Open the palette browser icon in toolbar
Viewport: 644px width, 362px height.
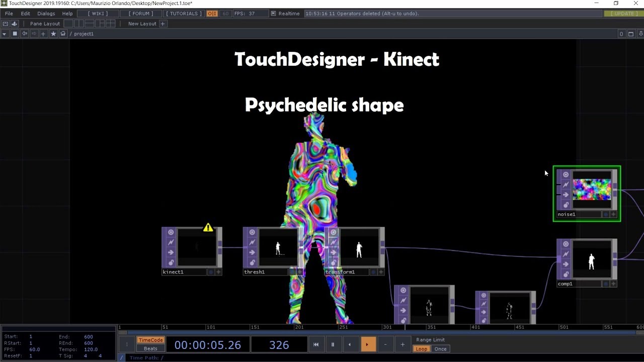pos(14,24)
